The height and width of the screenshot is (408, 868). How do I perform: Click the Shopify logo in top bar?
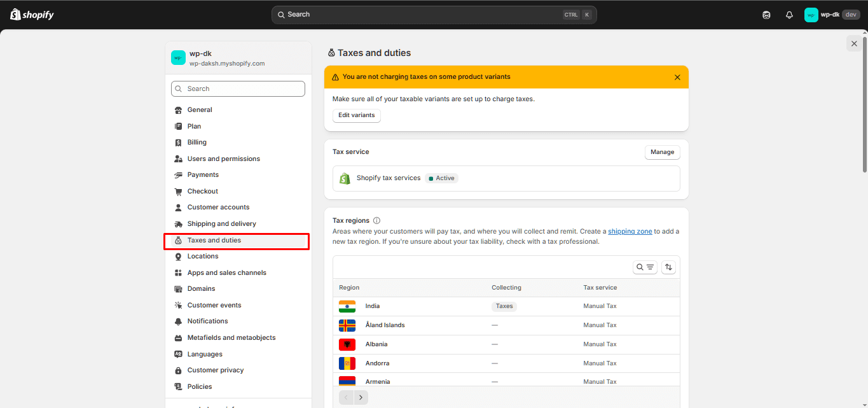point(32,15)
